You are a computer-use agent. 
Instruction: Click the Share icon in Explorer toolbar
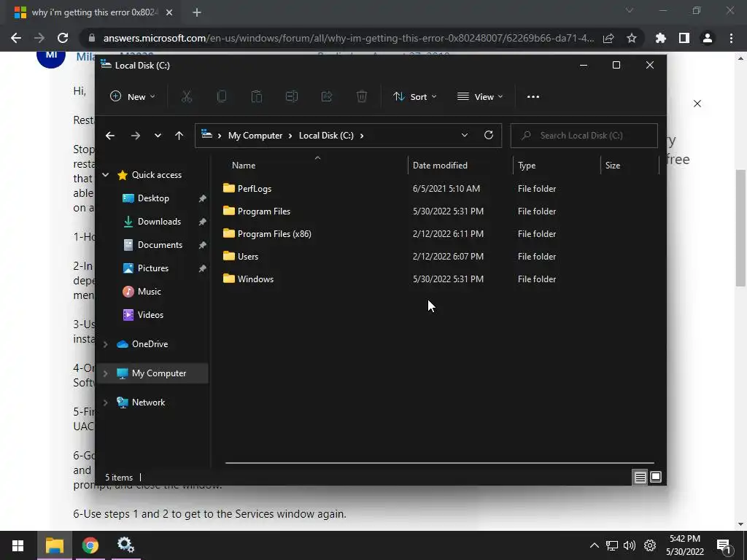[327, 97]
